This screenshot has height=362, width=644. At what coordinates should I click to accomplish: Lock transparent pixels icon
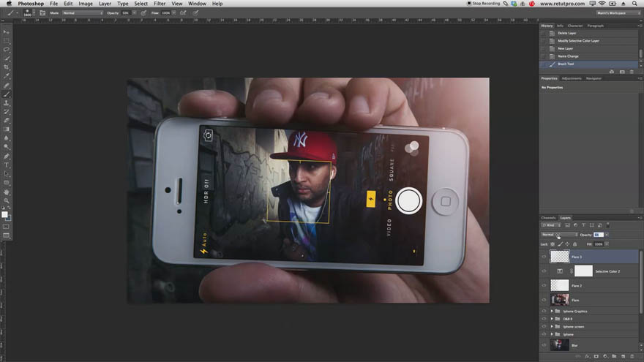click(553, 244)
